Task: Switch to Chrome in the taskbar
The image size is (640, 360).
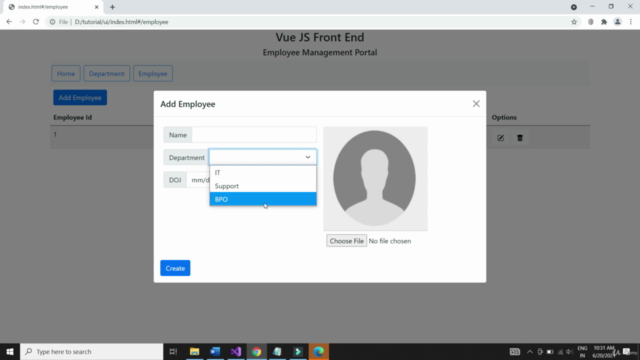Action: 256,351
